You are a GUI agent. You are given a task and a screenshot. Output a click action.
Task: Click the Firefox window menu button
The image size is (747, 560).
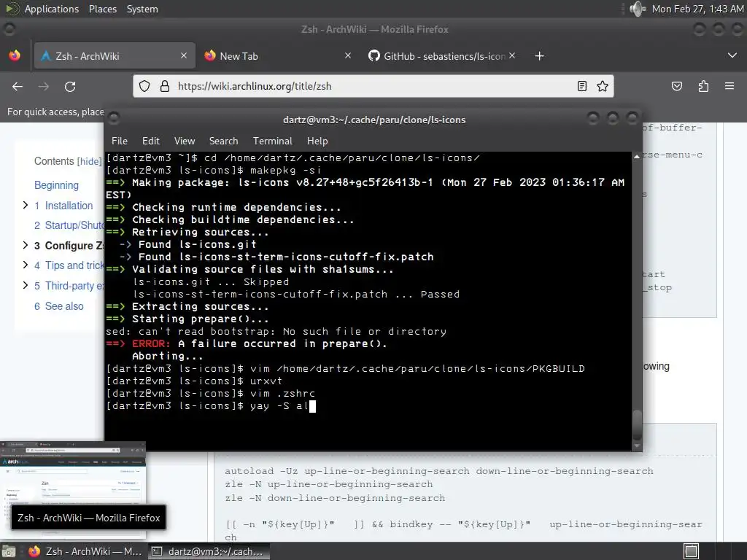tap(9, 29)
